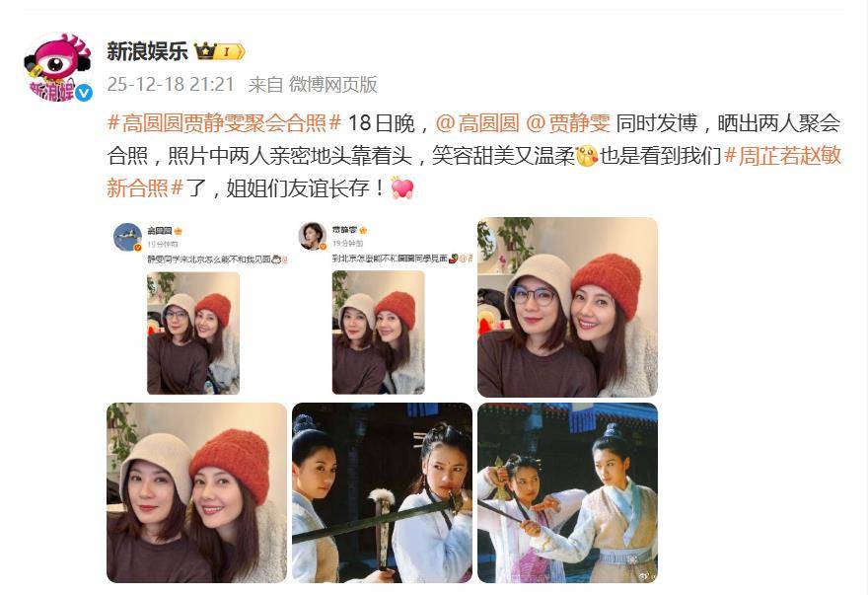Click the 贾静雯 avatar in the embedded screenshot

pyautogui.click(x=313, y=236)
